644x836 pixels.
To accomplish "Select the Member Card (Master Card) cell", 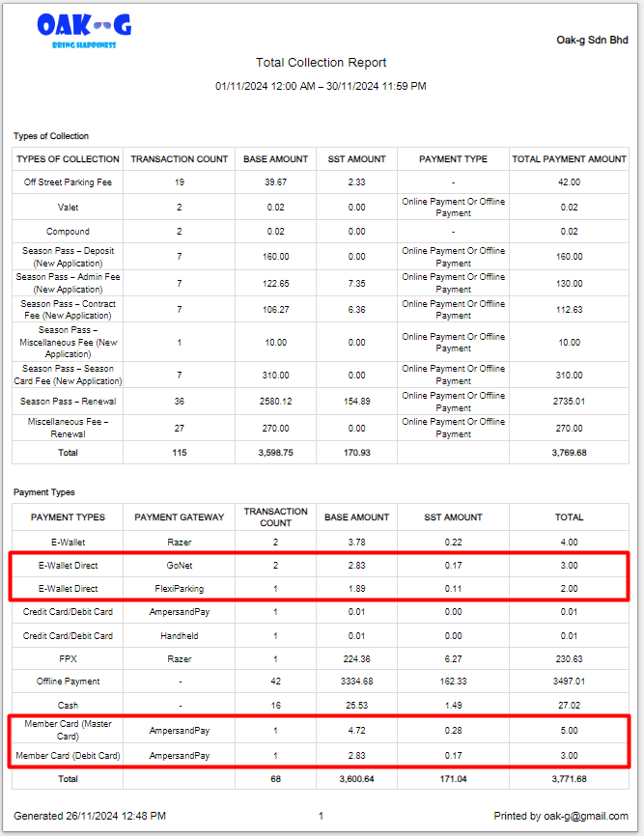I will tap(68, 730).
